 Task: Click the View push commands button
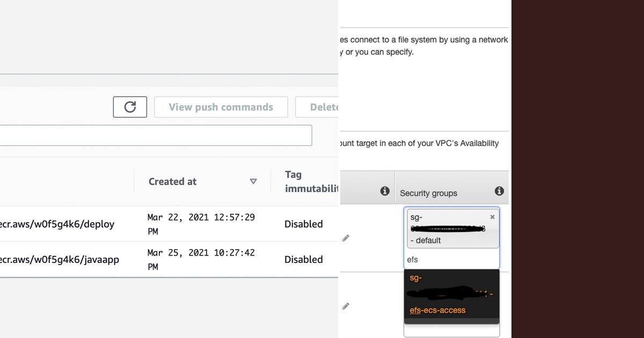221,107
